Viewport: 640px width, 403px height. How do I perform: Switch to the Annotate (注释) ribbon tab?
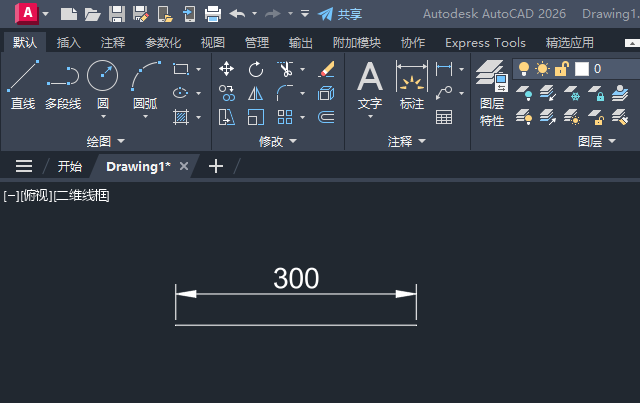point(113,43)
